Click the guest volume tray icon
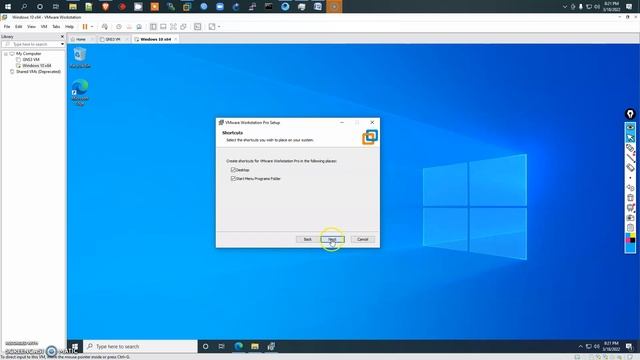This screenshot has height=360, width=640. pyautogui.click(x=596, y=347)
